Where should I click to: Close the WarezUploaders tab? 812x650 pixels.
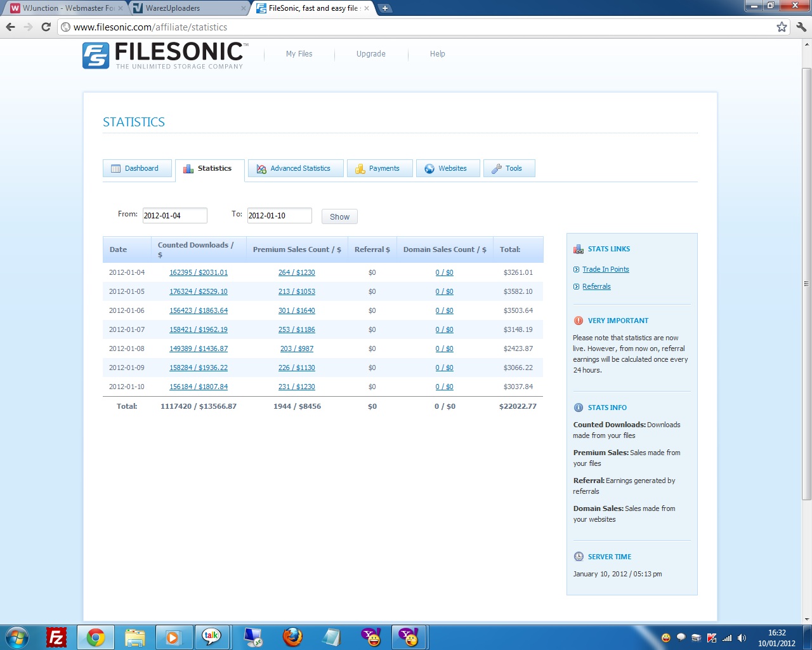click(244, 8)
